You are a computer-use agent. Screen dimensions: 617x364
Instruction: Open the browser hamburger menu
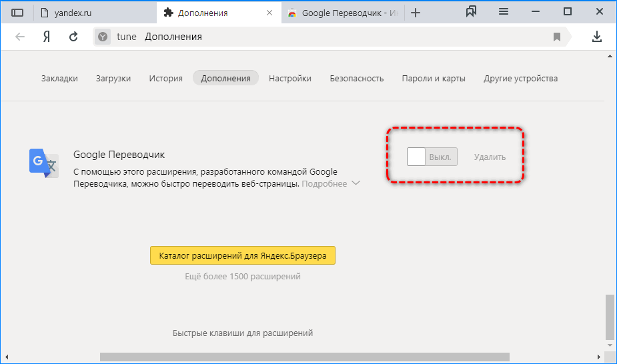504,12
